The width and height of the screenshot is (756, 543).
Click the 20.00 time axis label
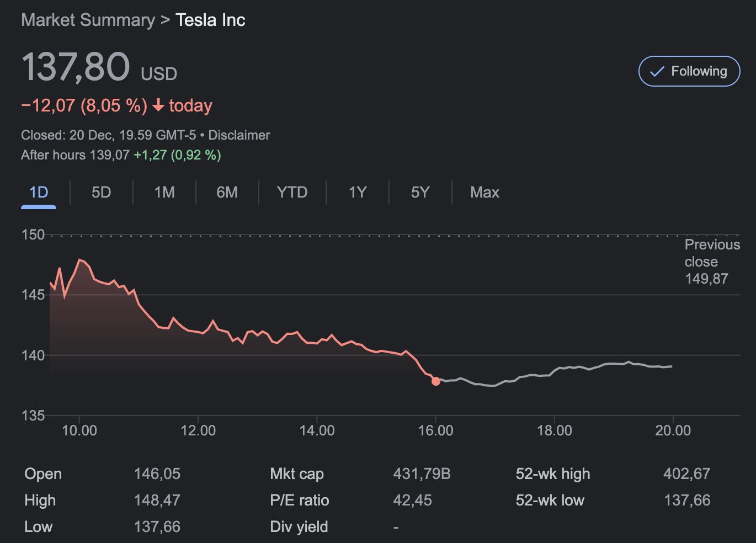point(673,430)
